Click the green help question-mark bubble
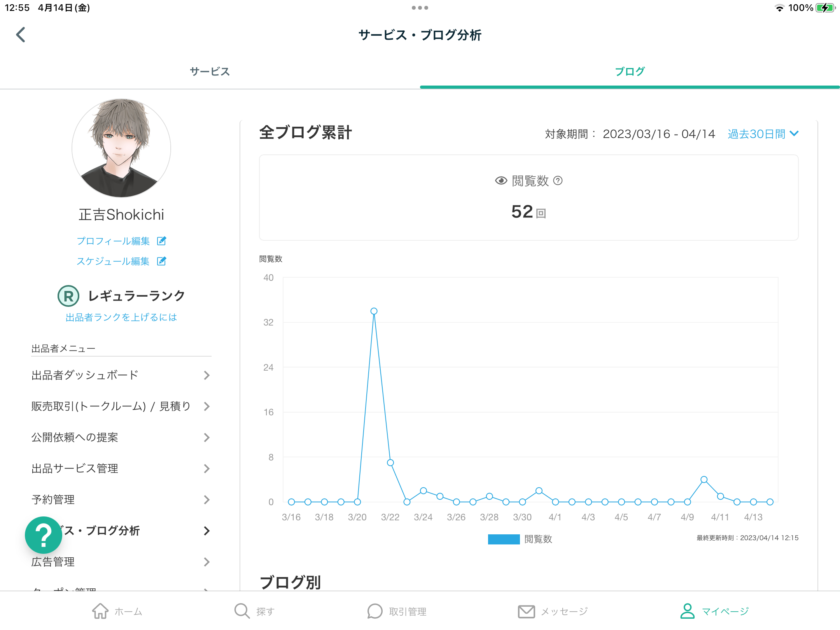Screen dimensions: 840x630 pyautogui.click(x=44, y=535)
